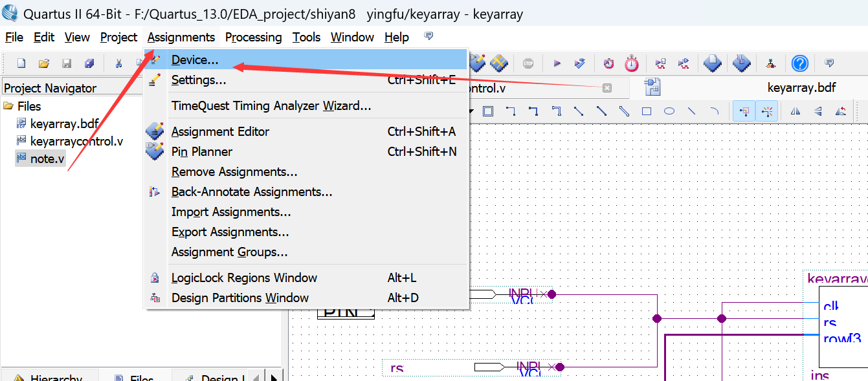Image resolution: width=868 pixels, height=381 pixels.
Task: Select Import Assignments... entry
Action: [x=306, y=212]
